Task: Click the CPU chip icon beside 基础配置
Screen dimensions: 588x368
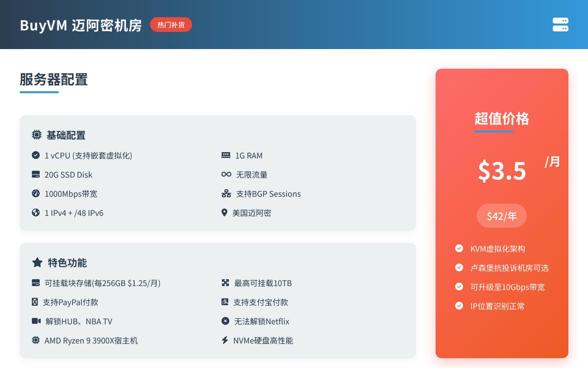Action: pos(37,135)
